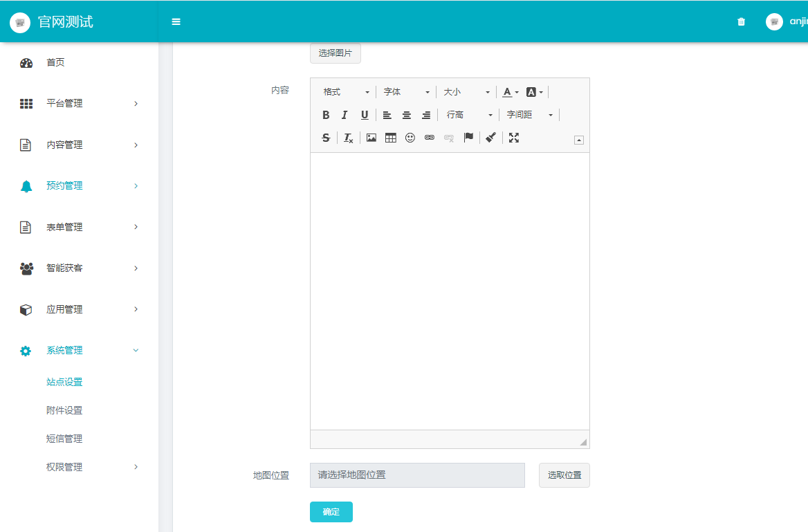Open the emoji smiley picker

coord(410,138)
